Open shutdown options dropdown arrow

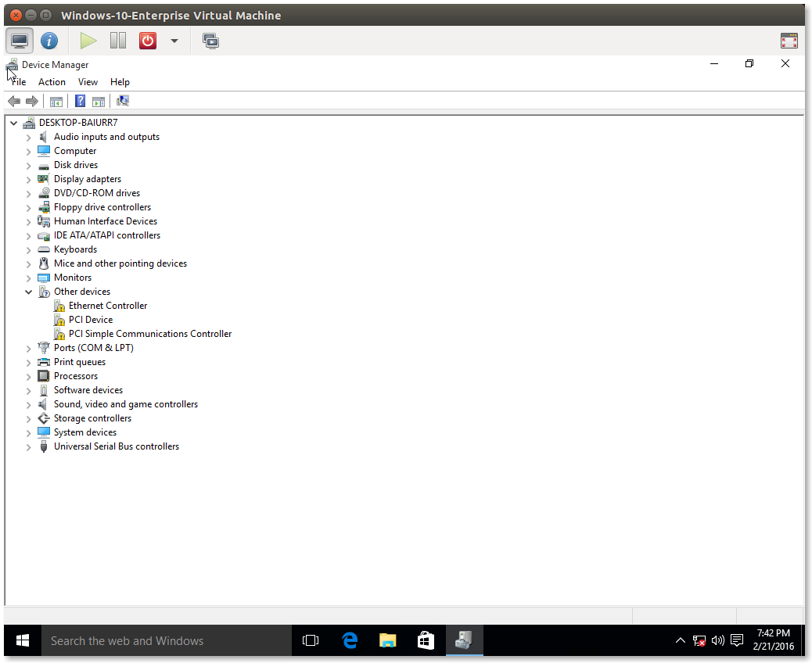[x=174, y=41]
